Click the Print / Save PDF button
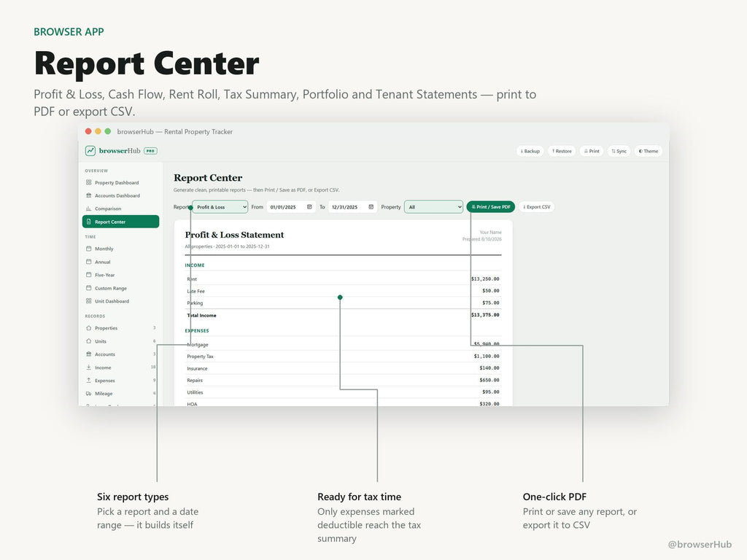This screenshot has width=747, height=560. point(491,207)
